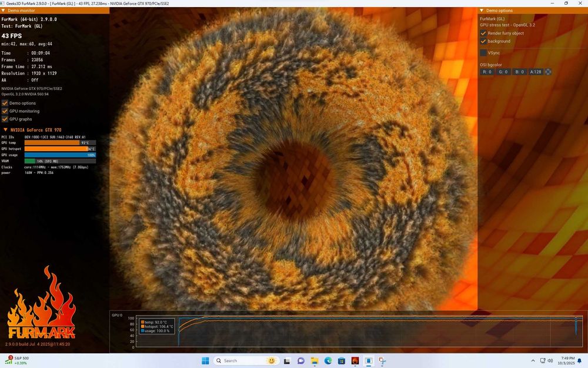Click the 43 FPS readout
Image resolution: width=588 pixels, height=368 pixels.
[12, 36]
